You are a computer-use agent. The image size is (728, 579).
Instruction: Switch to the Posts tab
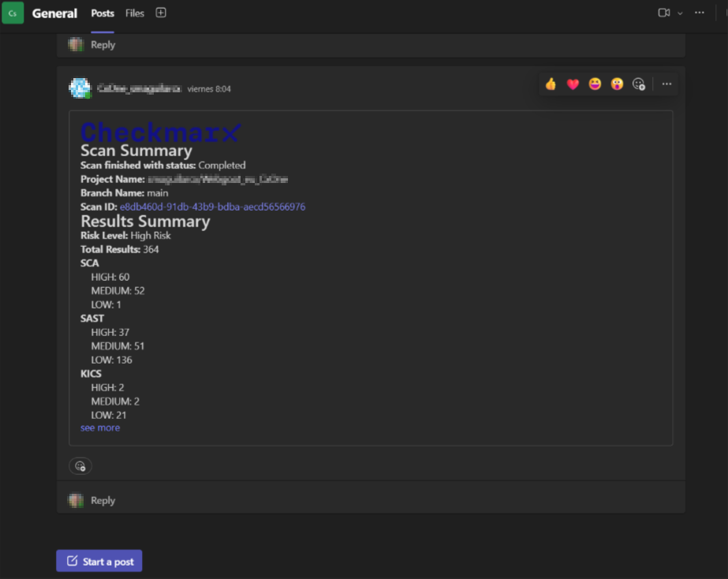click(x=103, y=13)
